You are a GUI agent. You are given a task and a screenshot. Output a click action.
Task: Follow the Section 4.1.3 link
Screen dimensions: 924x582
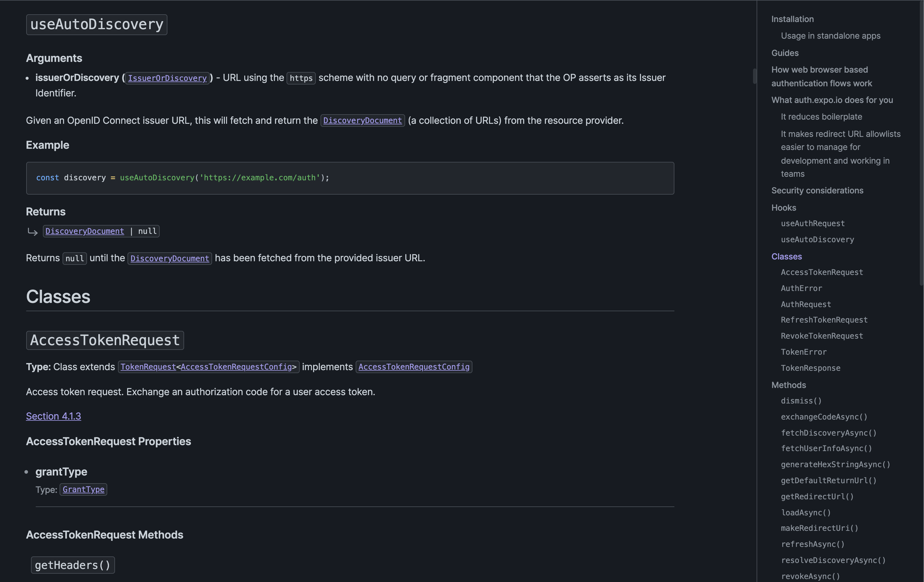pyautogui.click(x=53, y=416)
